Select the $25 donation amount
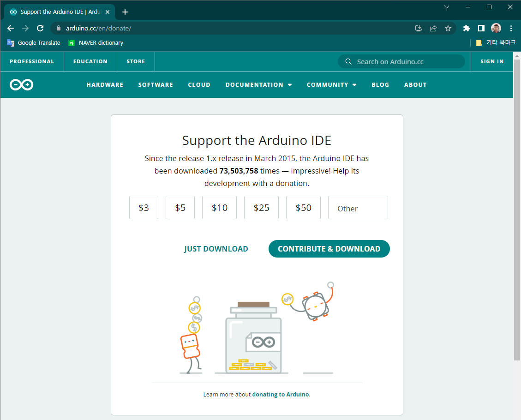Viewport: 521px width, 420px height. (261, 207)
